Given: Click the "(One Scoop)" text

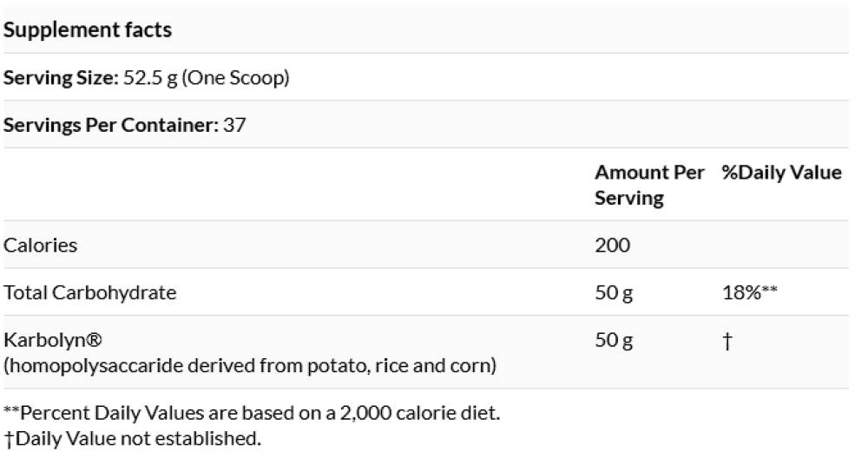Looking at the screenshot, I should click(x=235, y=78).
